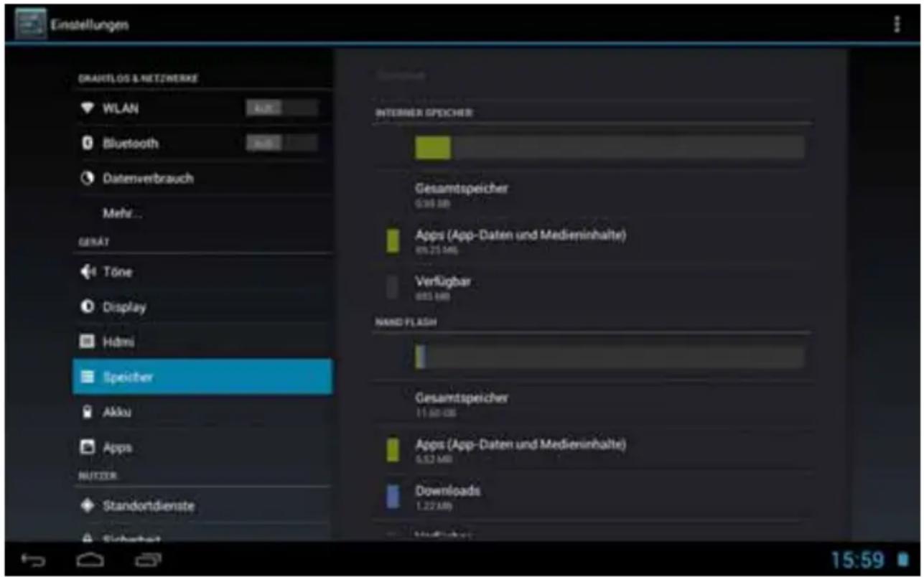Click the Bluetooth icon
The width and height of the screenshot is (924, 577).
click(88, 143)
